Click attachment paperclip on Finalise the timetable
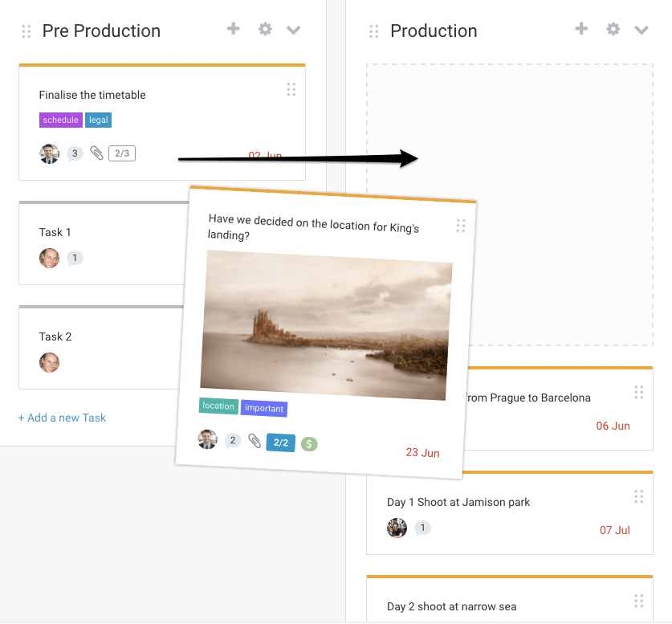The image size is (672, 624). click(x=96, y=153)
